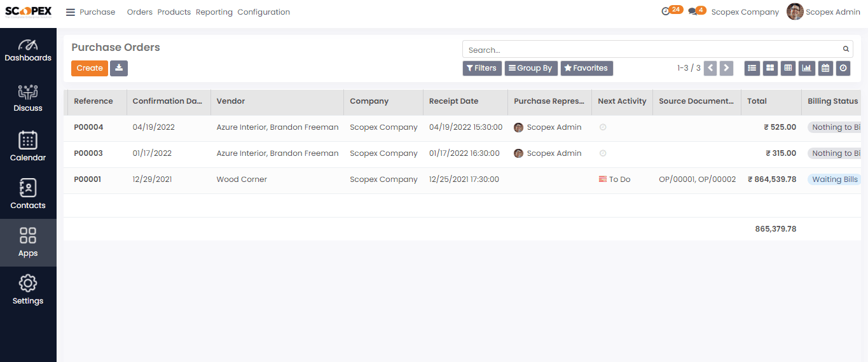This screenshot has width=868, height=362.
Task: Open Discuss from the sidebar
Action: [28, 98]
